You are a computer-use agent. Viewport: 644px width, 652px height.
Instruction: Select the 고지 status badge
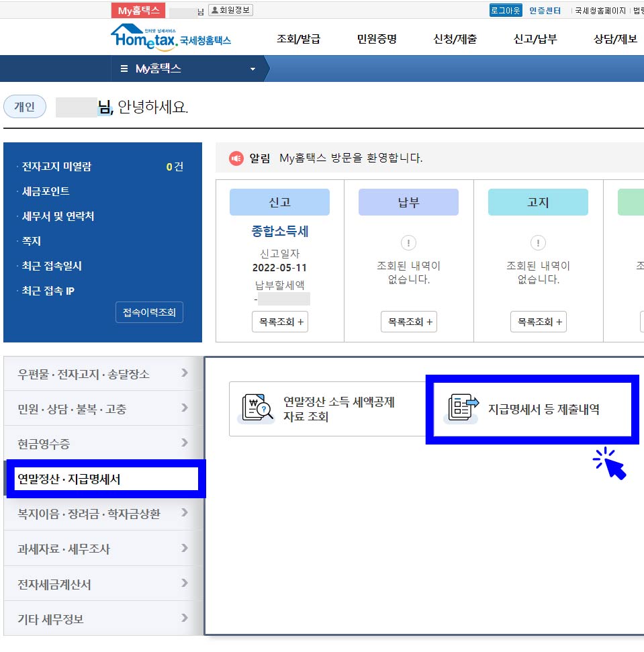[x=538, y=201]
